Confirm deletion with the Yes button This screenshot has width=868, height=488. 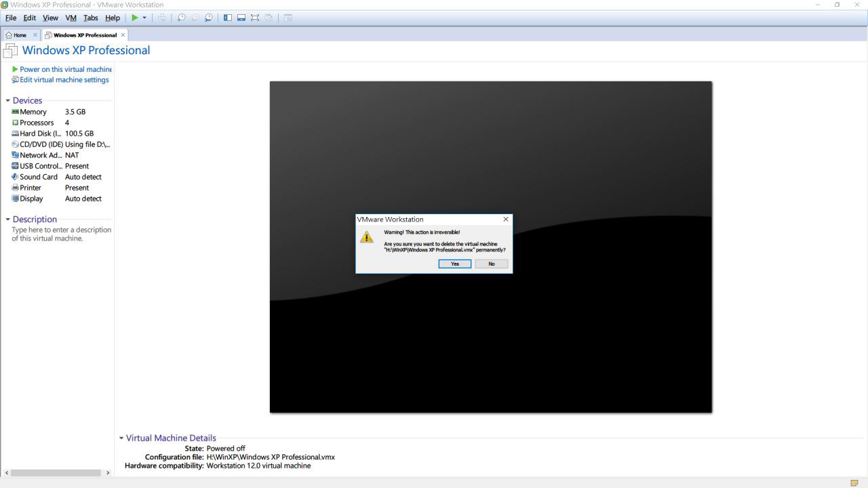point(455,264)
